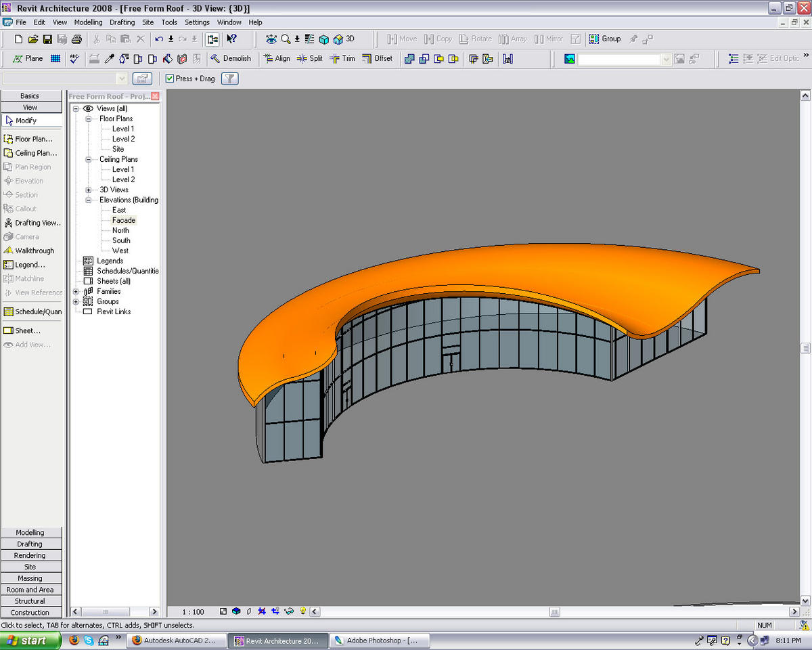812x650 pixels.
Task: Open Element Properties icon next to type selector
Action: tap(142, 79)
